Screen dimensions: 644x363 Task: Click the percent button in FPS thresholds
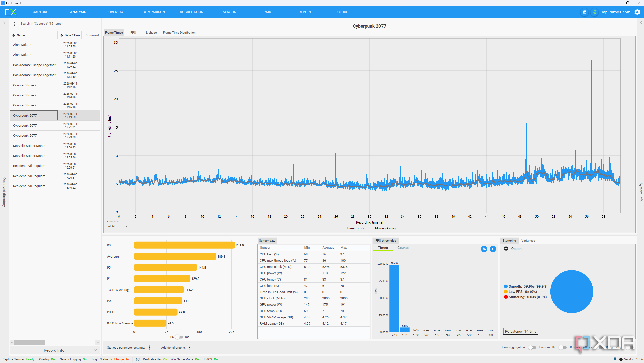point(484,249)
